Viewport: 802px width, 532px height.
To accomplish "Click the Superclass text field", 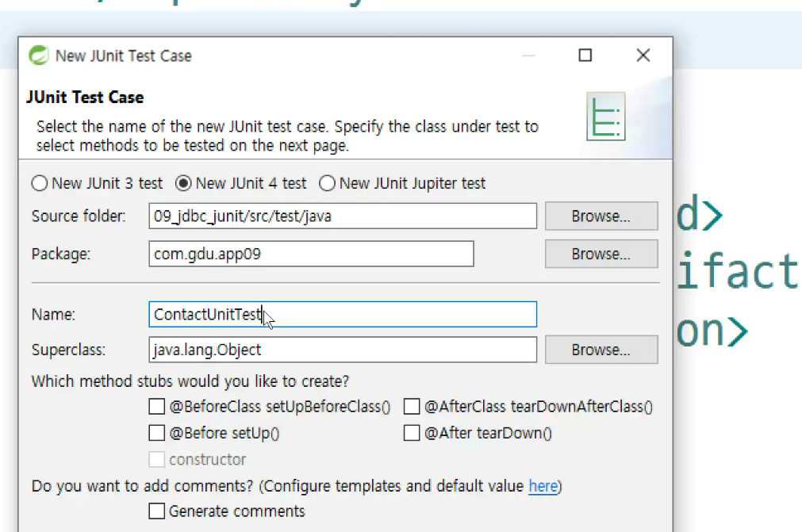I will click(x=343, y=350).
